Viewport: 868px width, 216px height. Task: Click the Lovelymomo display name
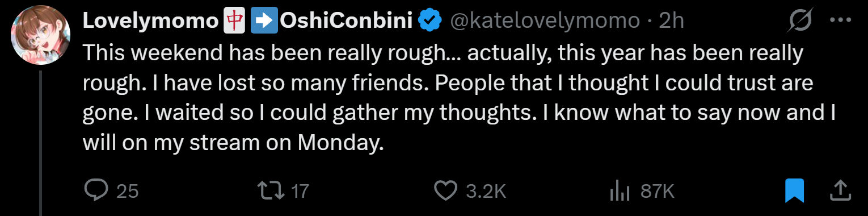pos(150,21)
